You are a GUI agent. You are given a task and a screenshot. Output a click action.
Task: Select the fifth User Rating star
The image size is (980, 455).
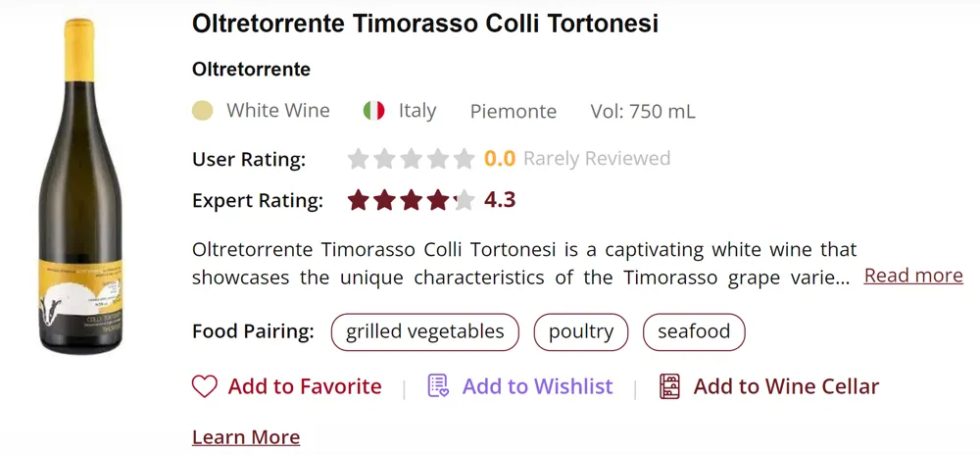pos(465,159)
